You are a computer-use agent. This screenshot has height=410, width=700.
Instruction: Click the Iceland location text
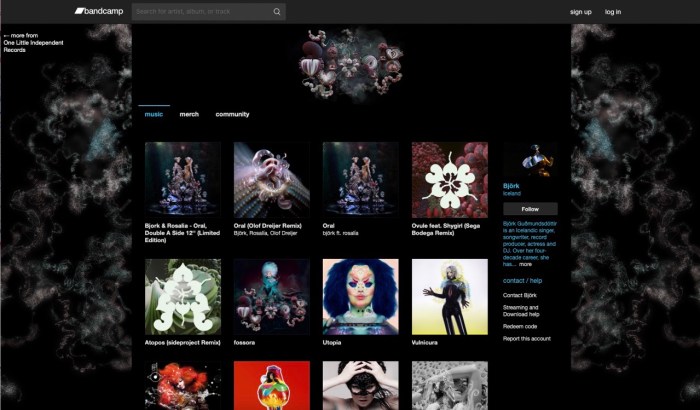512,194
